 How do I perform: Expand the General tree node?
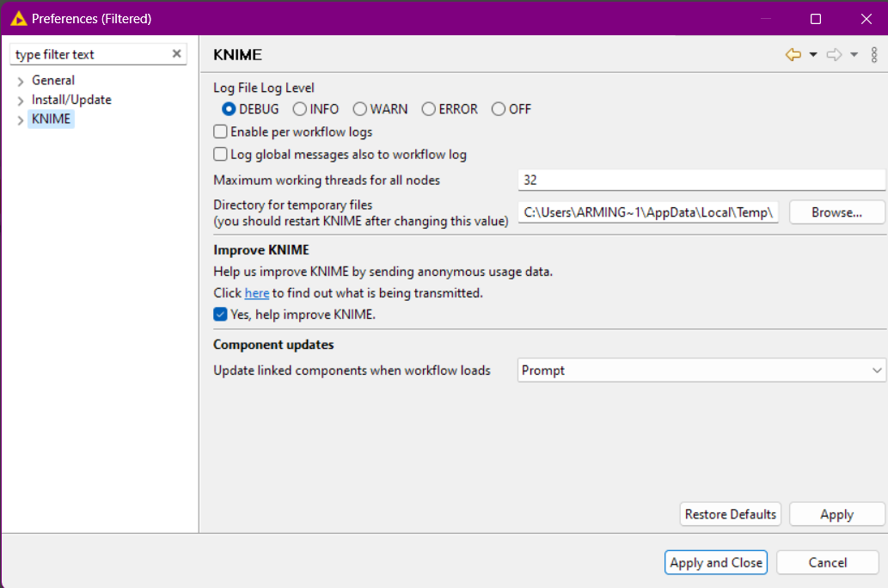21,81
